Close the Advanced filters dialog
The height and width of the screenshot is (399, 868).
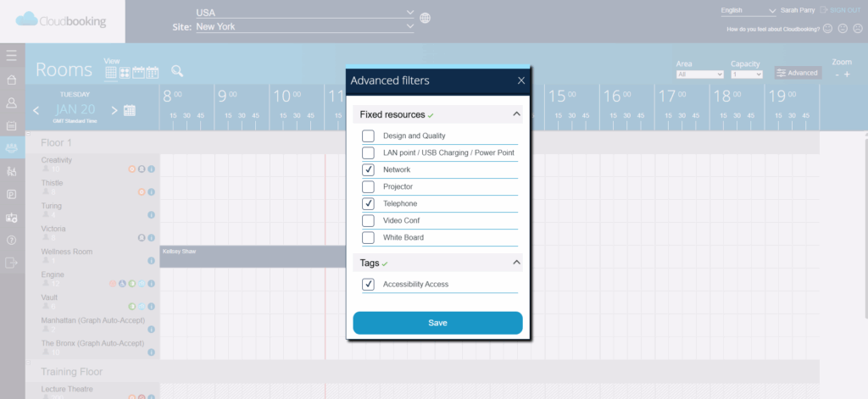click(520, 80)
